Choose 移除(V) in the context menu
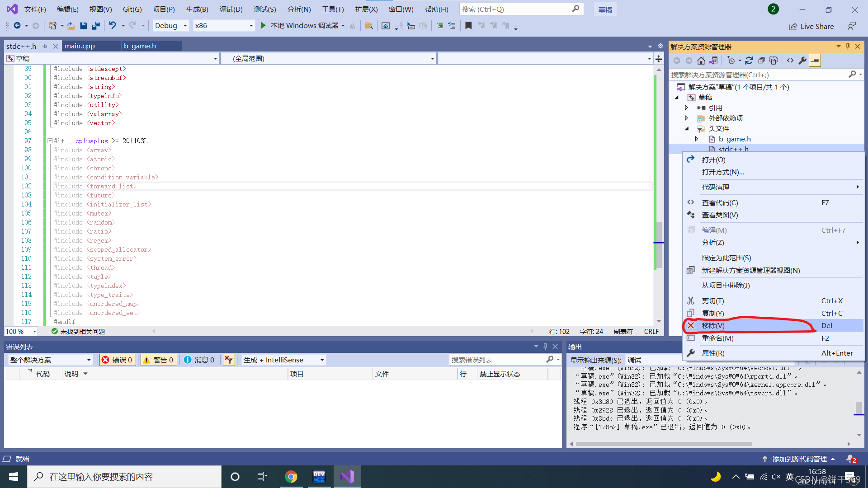The image size is (868, 488). (713, 325)
